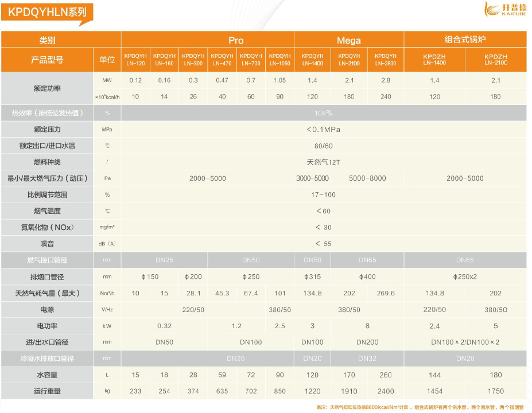Select model KPDQYH LN-1050 header
Screen dimensions: 532x413
click(279, 60)
